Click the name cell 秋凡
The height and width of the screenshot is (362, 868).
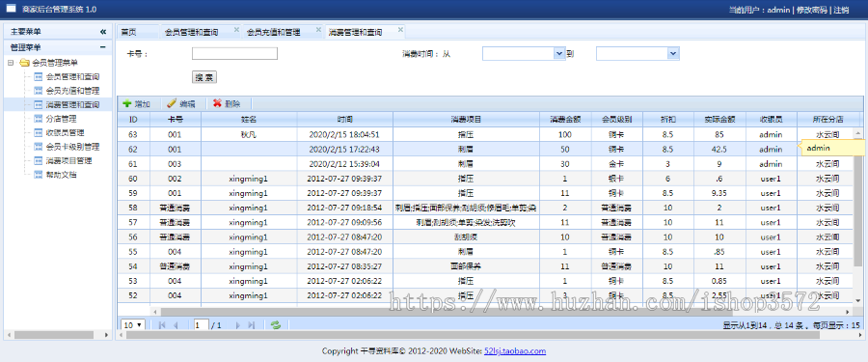click(248, 135)
